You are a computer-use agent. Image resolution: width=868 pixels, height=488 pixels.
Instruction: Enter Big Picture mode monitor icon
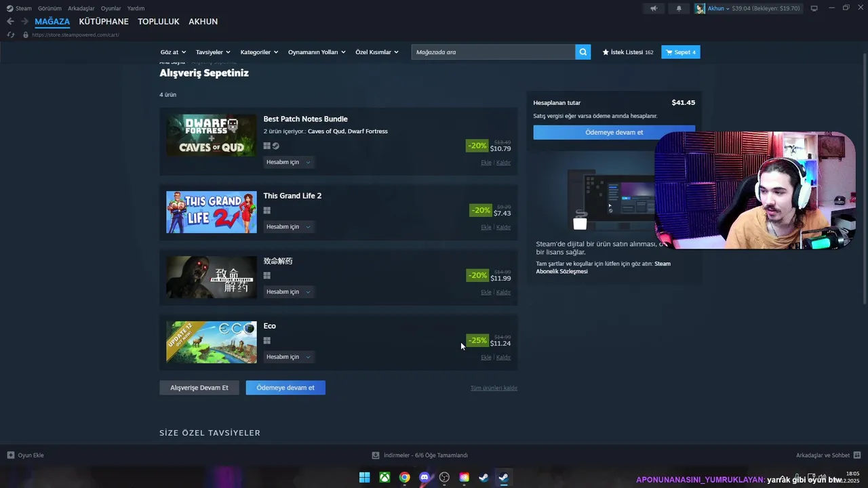814,8
